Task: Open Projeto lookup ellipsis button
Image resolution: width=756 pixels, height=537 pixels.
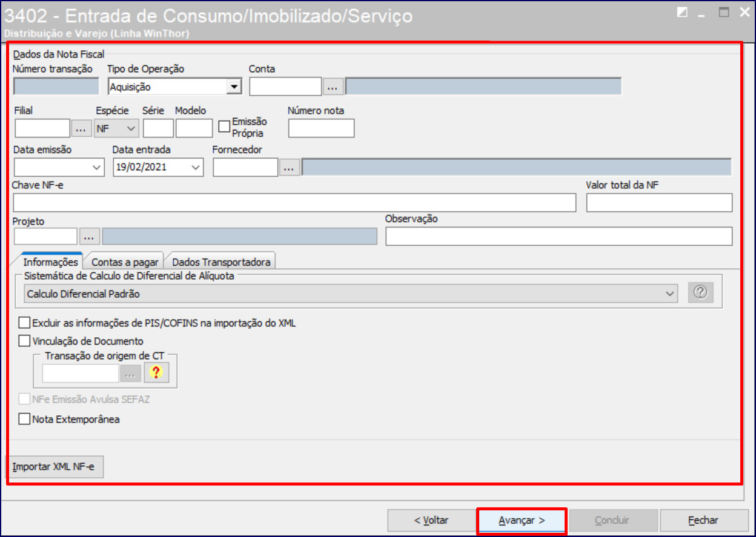Action: click(x=90, y=236)
